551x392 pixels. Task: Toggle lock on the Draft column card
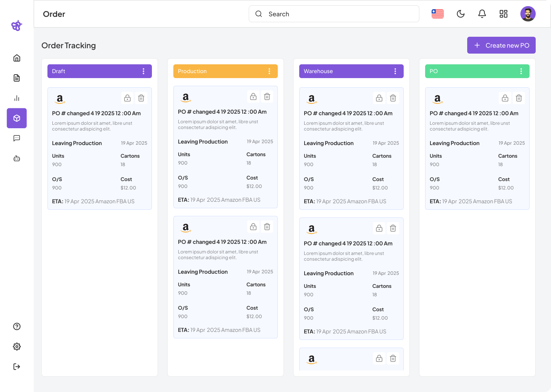point(127,98)
